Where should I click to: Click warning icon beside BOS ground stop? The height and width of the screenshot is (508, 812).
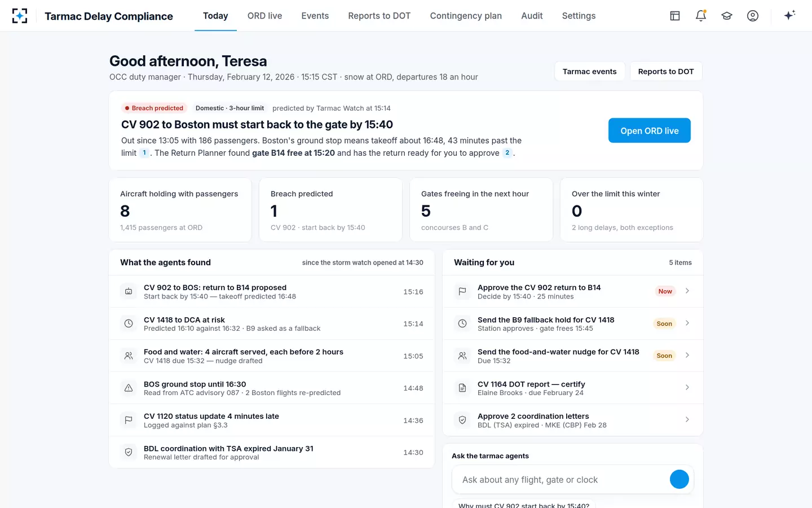(129, 388)
